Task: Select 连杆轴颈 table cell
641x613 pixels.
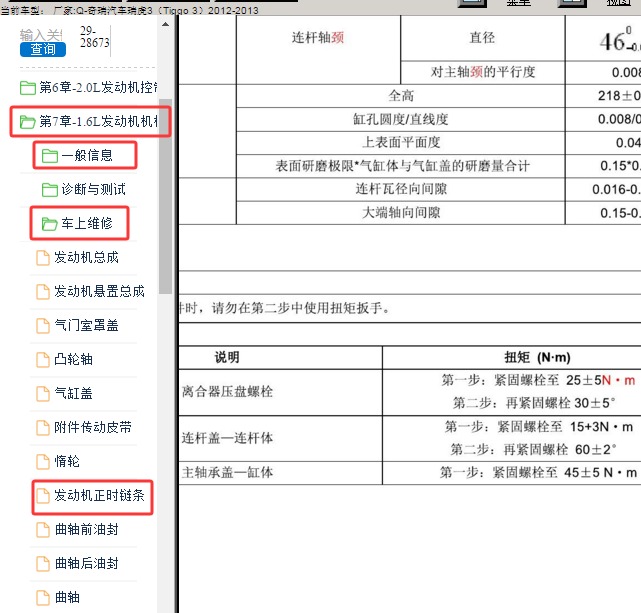Action: point(318,50)
